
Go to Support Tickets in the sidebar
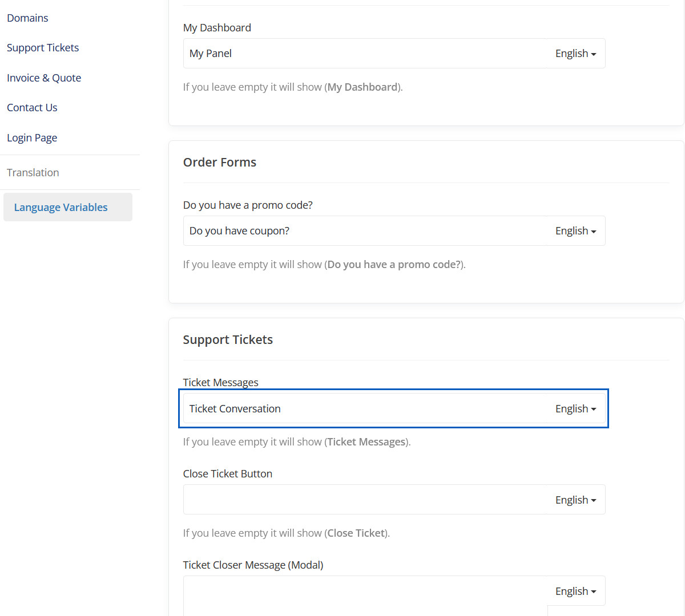[x=43, y=48]
